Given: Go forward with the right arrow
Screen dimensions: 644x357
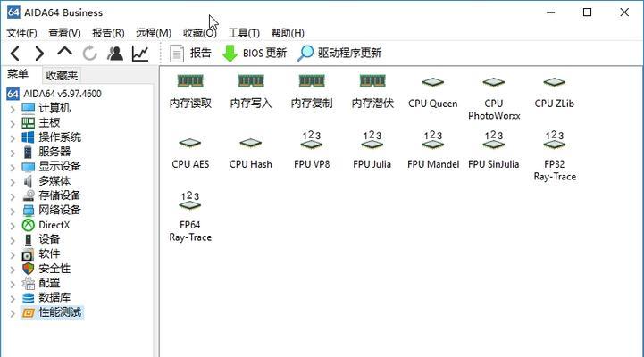Looking at the screenshot, I should 39,54.
